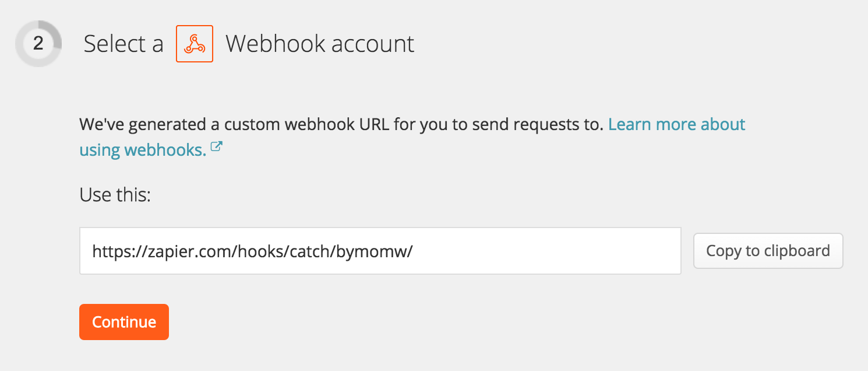Follow the 'using webhooks.' link text
The image size is (868, 371).
143,150
